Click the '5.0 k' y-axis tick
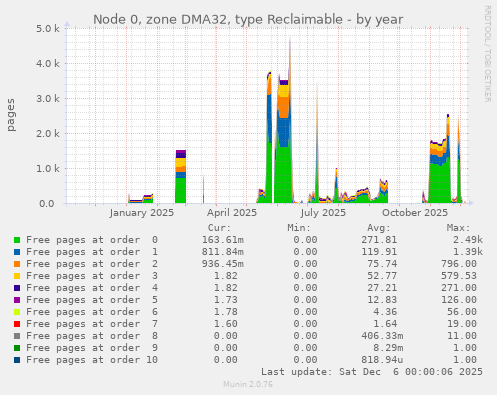Screen dimensions: 497x395 click(x=48, y=29)
